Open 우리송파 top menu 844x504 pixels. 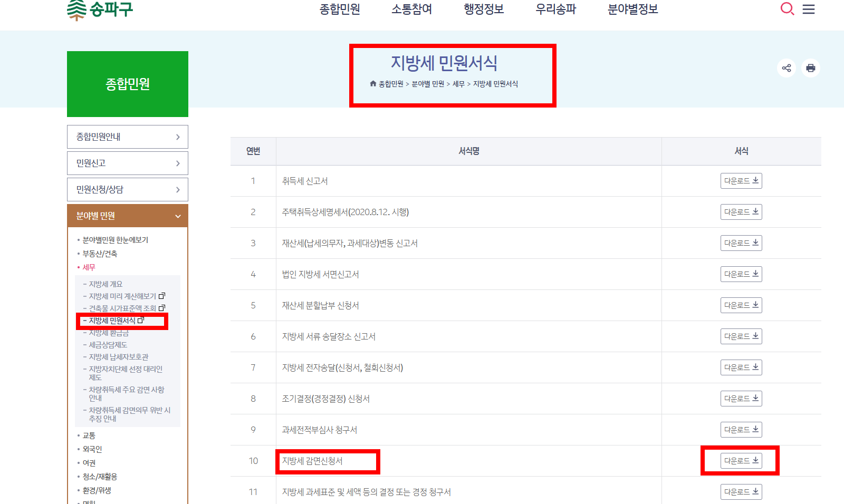point(556,9)
